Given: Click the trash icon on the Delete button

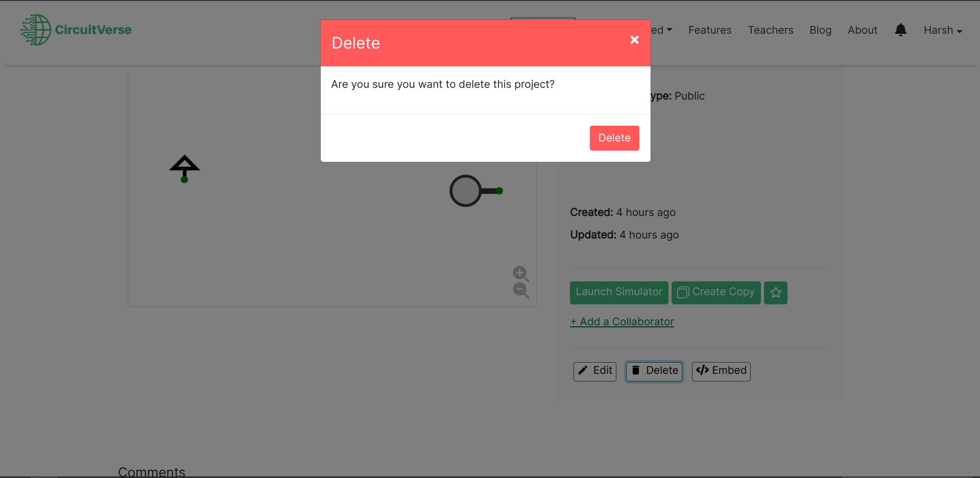Looking at the screenshot, I should pos(635,371).
